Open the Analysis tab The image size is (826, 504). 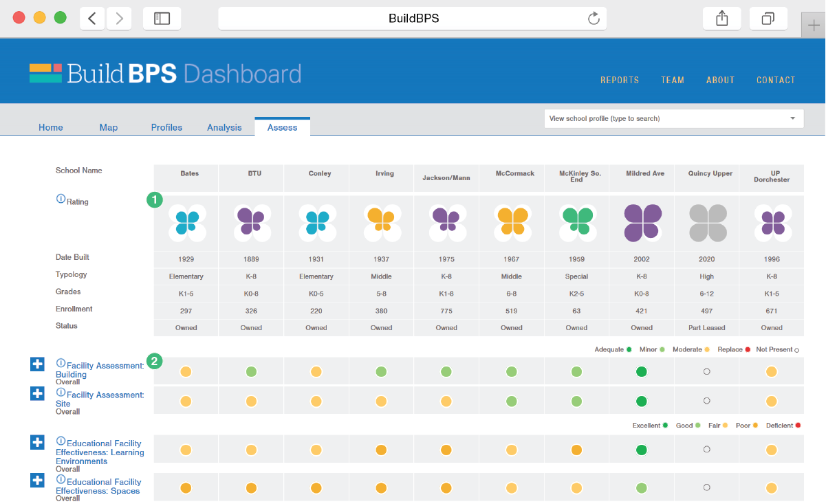click(x=224, y=127)
